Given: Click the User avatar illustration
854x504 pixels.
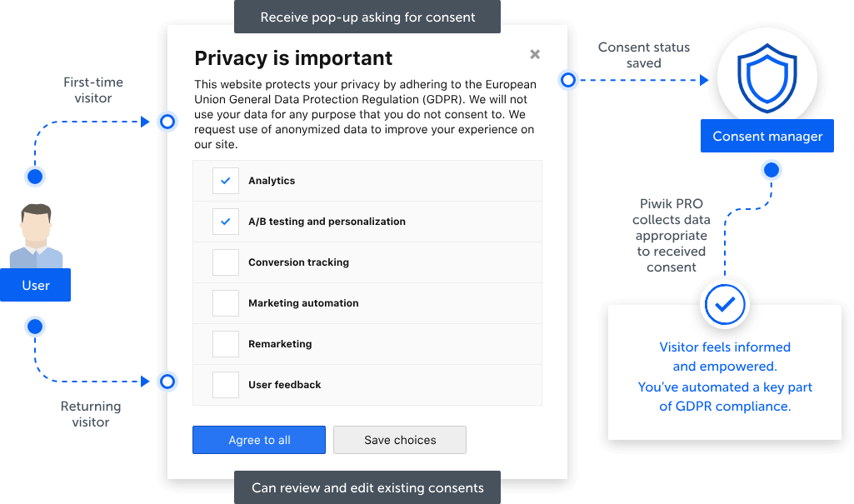Looking at the screenshot, I should click(36, 236).
